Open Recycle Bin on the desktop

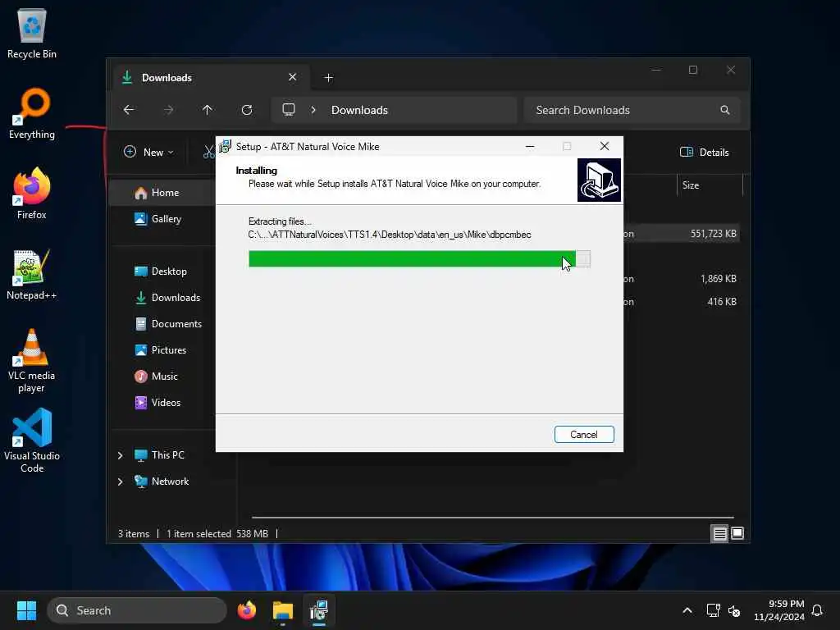point(32,33)
